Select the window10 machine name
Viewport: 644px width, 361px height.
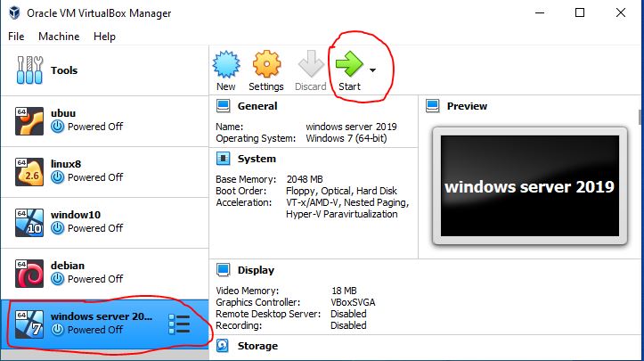tap(76, 215)
